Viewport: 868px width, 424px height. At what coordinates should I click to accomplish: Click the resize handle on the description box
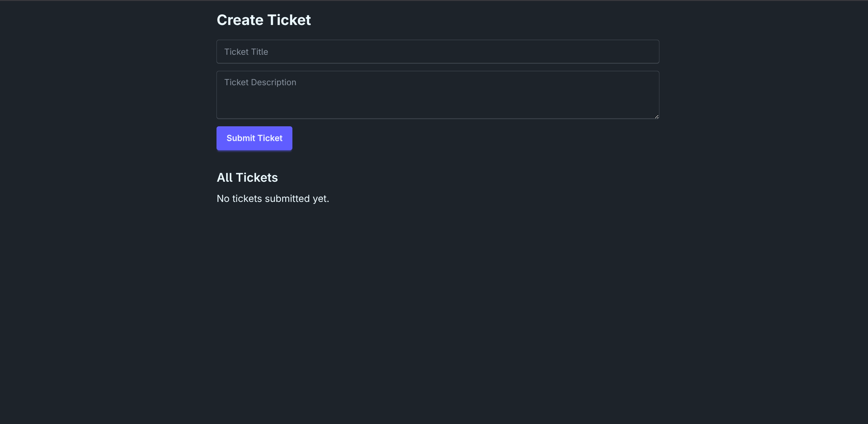657,117
